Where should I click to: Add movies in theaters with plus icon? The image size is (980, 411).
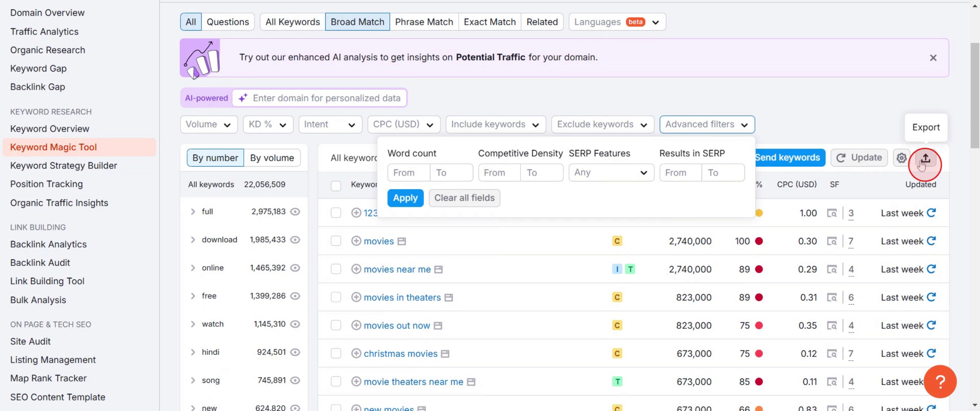(x=356, y=298)
